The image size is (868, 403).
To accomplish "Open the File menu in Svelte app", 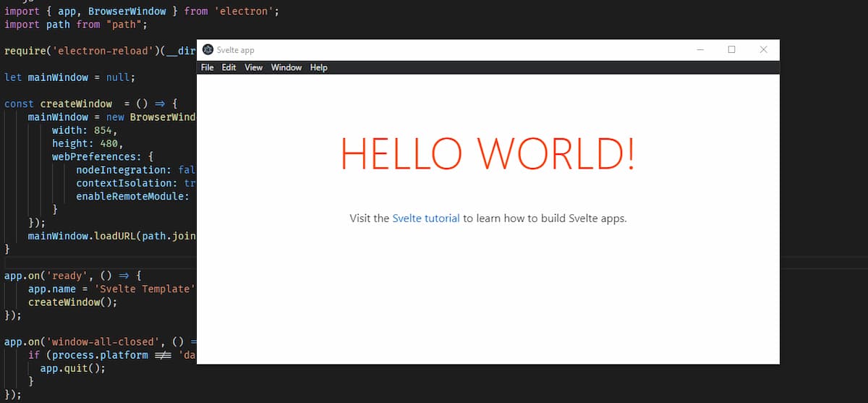I will tap(208, 67).
